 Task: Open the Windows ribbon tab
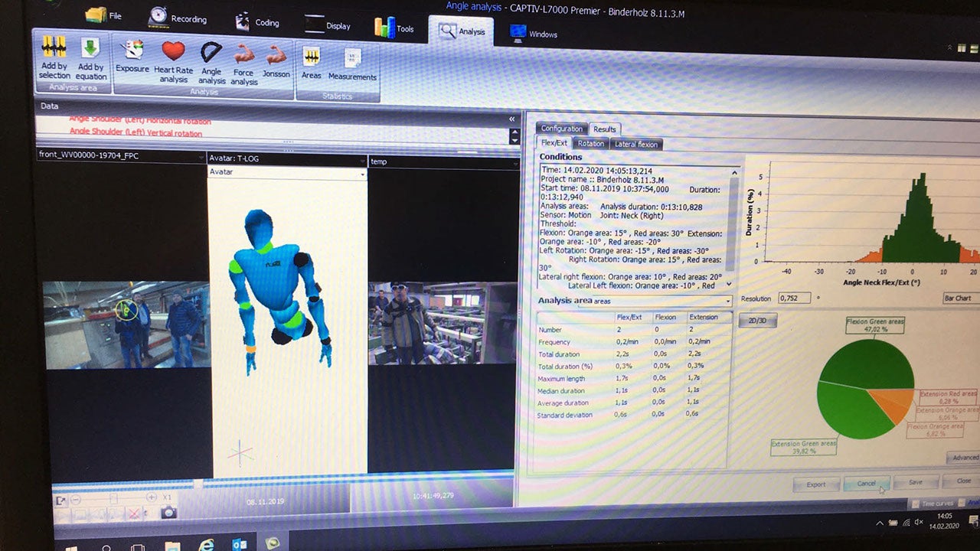(534, 34)
